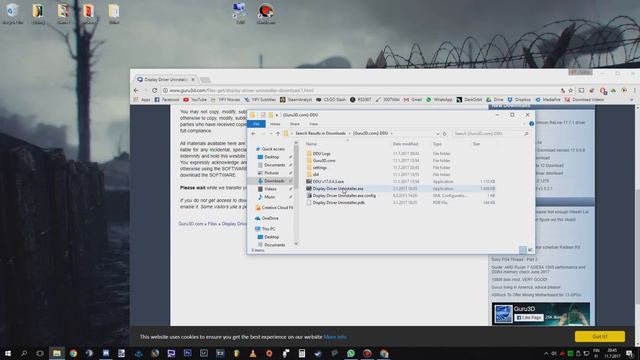Expand the Explorer ribbon chevron
The height and width of the screenshot is (360, 640).
tap(524, 124)
